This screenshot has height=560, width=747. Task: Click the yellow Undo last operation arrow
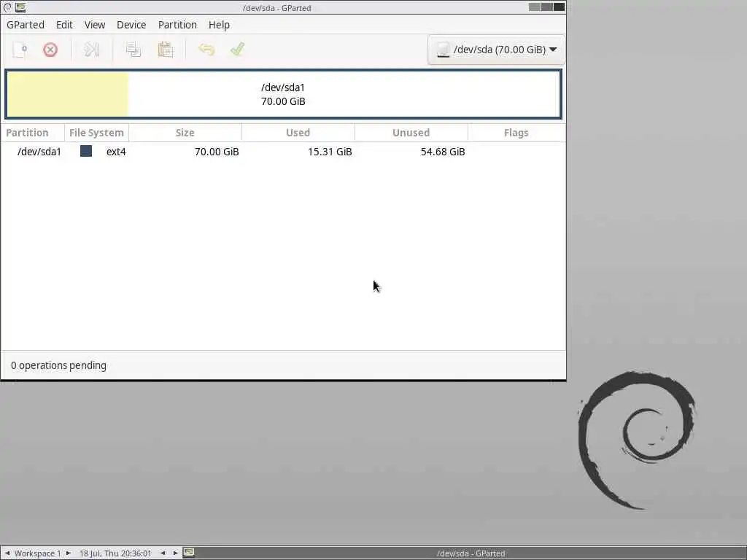click(x=206, y=50)
